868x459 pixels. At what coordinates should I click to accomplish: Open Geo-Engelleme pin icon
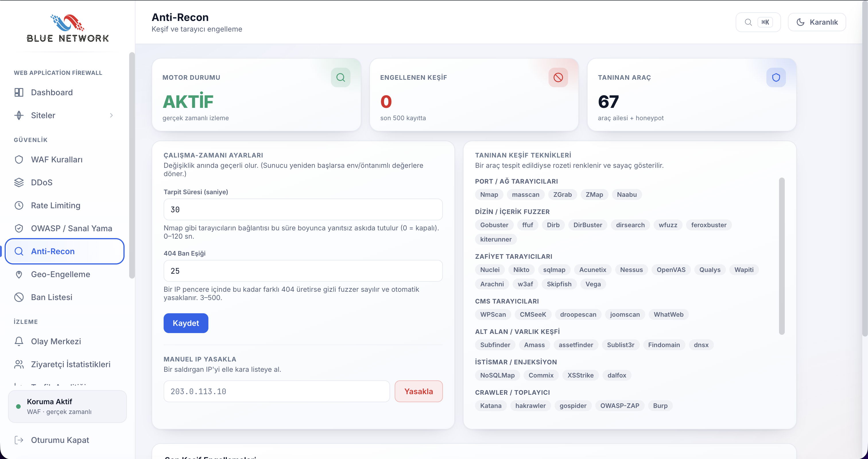(x=19, y=274)
